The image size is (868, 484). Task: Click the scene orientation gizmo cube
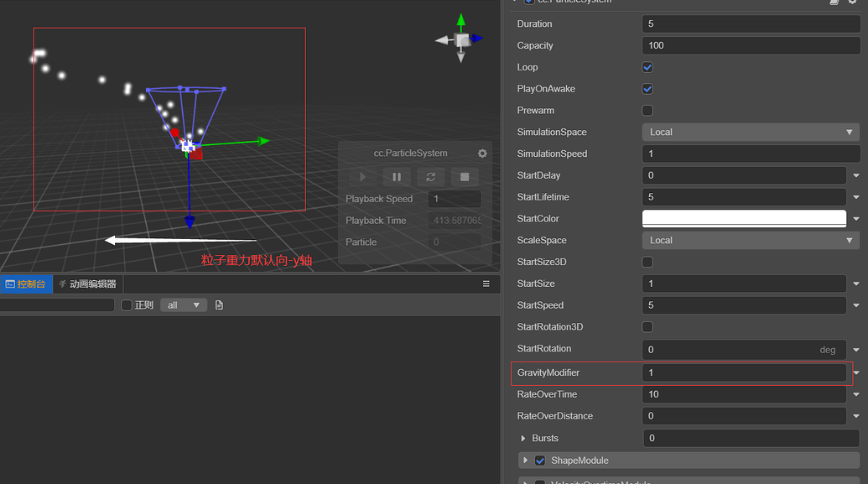point(462,40)
